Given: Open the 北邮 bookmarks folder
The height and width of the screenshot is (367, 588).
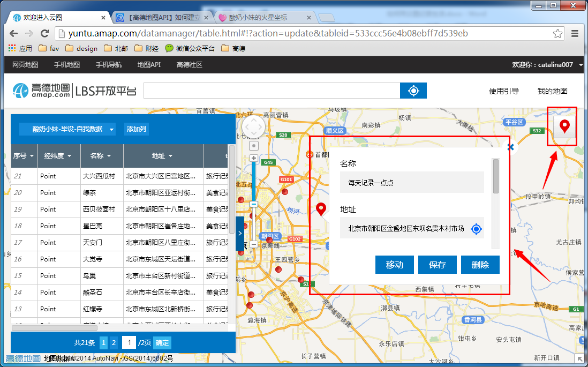Looking at the screenshot, I should click(x=116, y=48).
